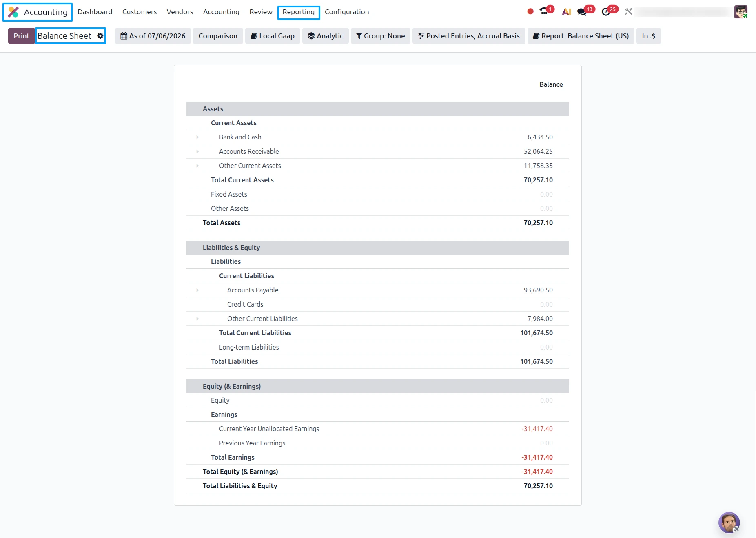The width and height of the screenshot is (756, 538).
Task: Click the Other Assets row
Action: pos(377,208)
